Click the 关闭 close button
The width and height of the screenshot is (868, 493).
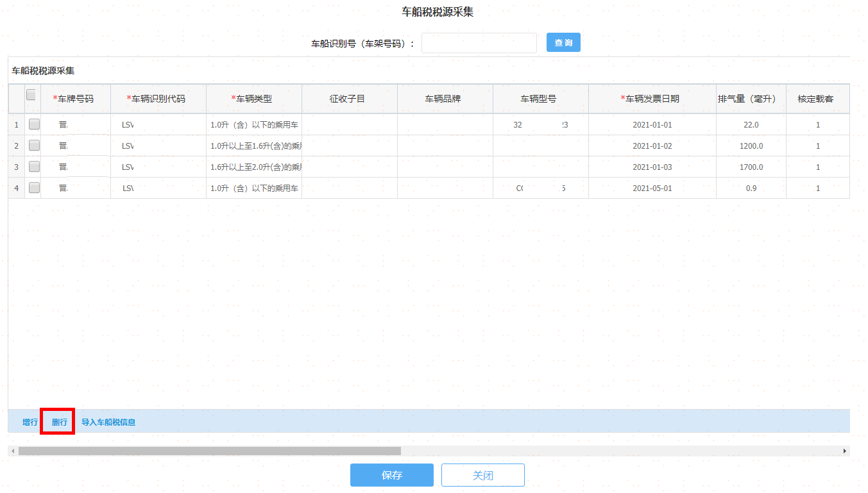(483, 475)
